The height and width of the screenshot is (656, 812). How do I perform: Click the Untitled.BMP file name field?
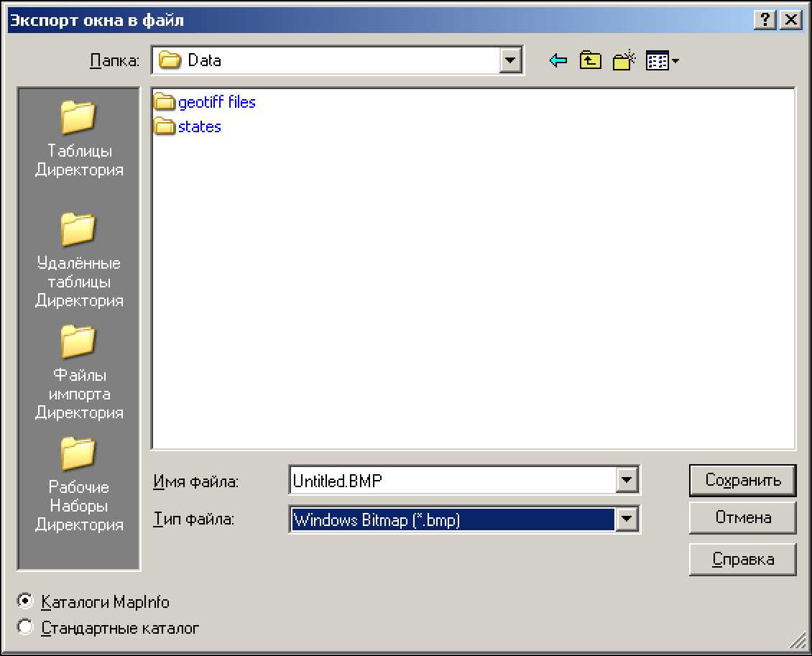pos(453,481)
